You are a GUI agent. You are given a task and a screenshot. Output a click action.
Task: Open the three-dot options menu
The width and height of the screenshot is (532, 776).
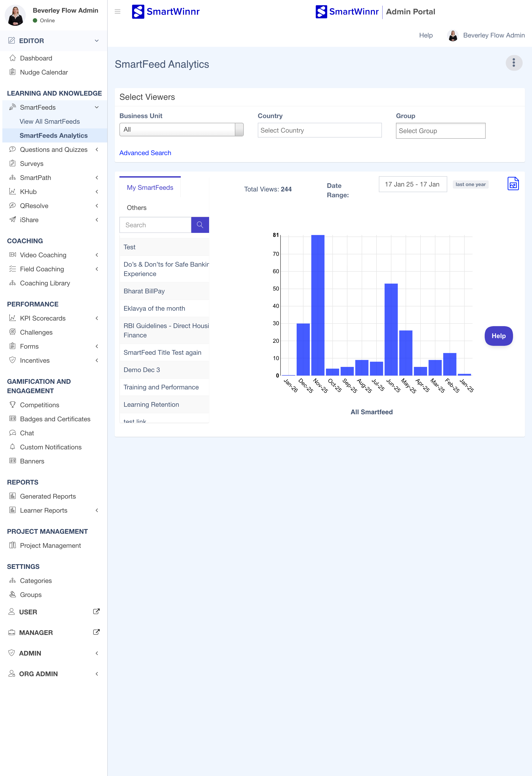point(514,63)
